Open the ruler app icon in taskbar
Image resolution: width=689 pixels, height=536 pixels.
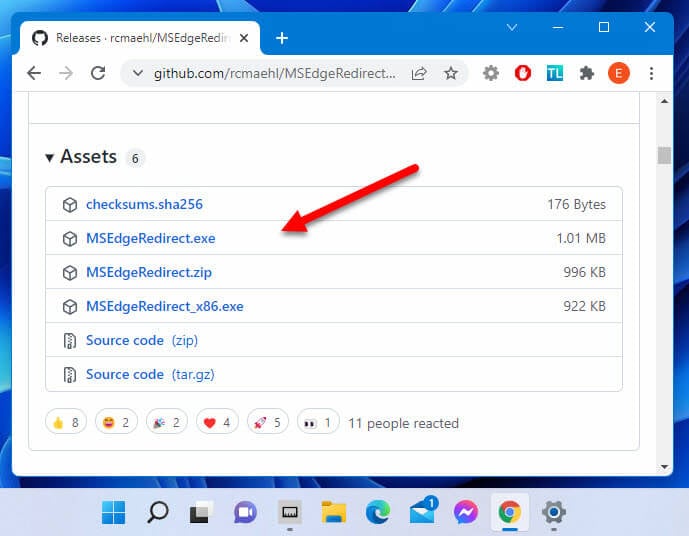coord(290,512)
